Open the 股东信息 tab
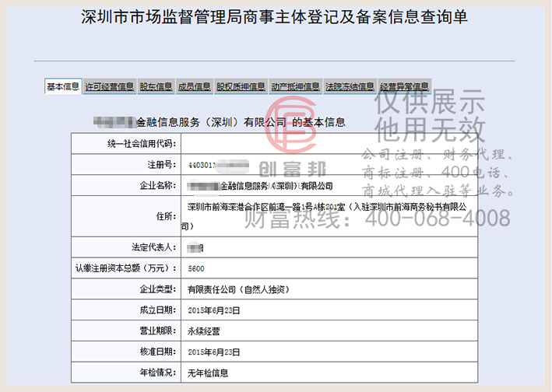Image resolution: width=552 pixels, height=392 pixels. [156, 86]
